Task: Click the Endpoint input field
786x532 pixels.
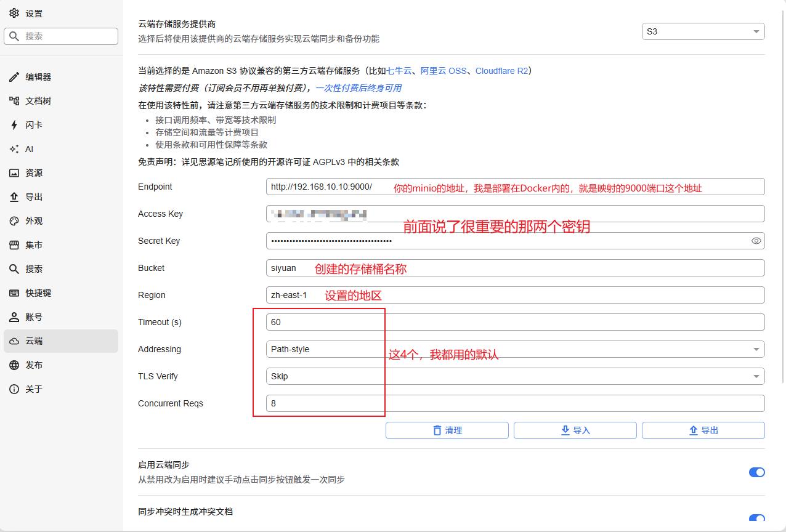Action: tap(515, 187)
